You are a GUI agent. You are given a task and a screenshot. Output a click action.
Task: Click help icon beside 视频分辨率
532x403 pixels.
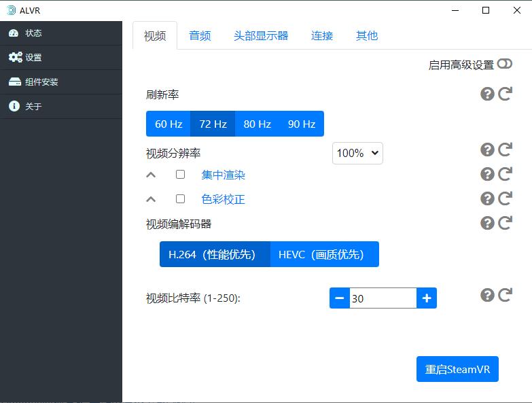coord(487,150)
